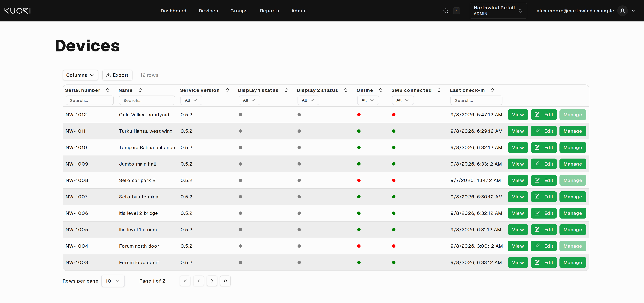Screen dimensions: 644x303
Task: Open the Columns dropdown
Action: tap(80, 75)
